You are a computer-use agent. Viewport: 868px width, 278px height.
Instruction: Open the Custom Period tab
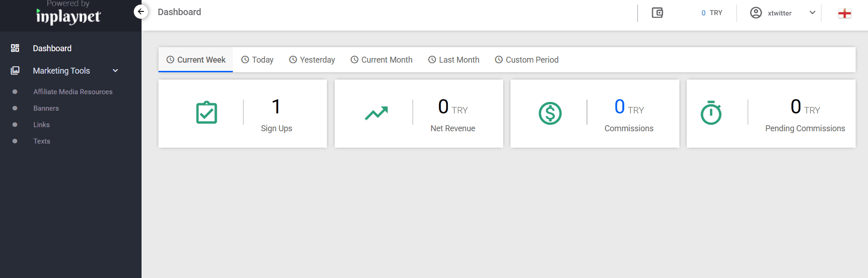[x=526, y=60]
